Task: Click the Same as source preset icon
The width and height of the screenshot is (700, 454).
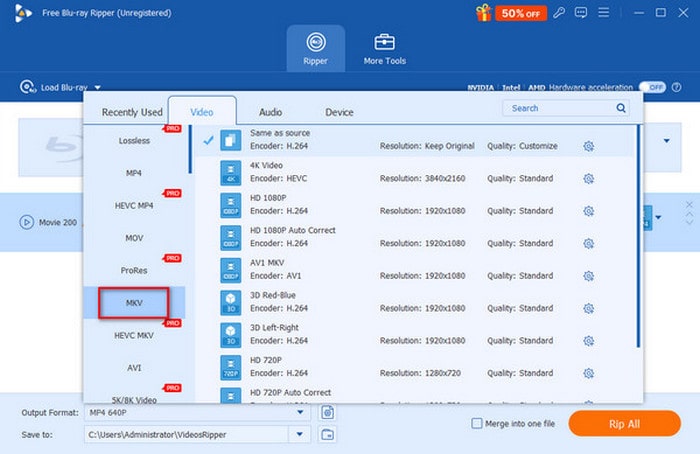Action: click(230, 140)
